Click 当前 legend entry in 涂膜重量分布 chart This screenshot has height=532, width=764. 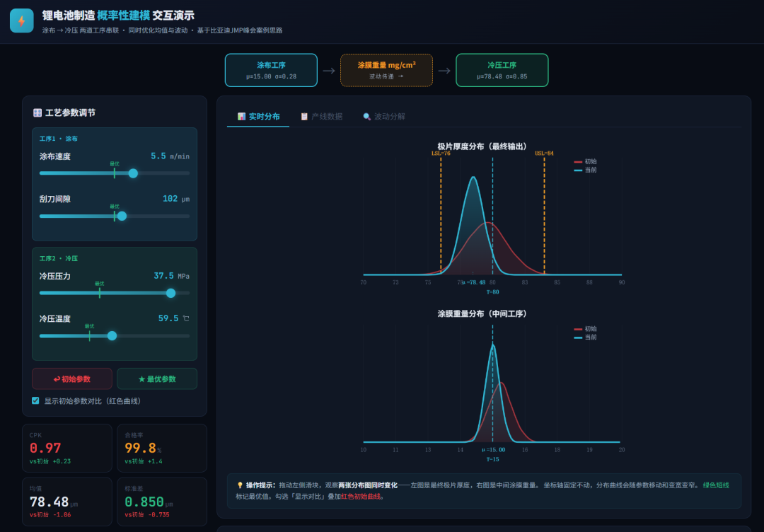[585, 337]
